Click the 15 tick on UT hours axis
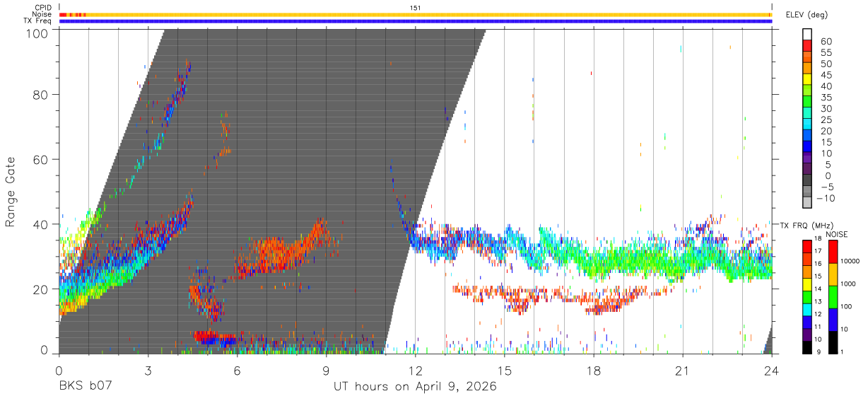The image size is (868, 401). pos(505,371)
